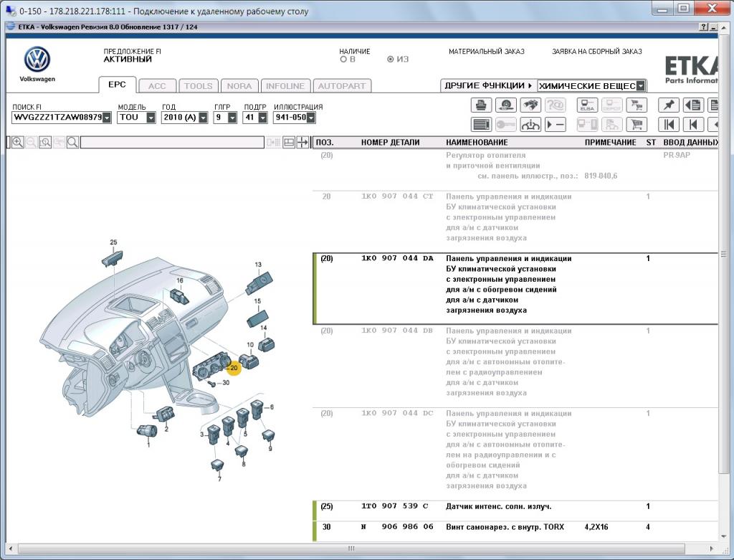Click the zoom-area magnifier icon
The image size is (734, 560).
(x=45, y=143)
